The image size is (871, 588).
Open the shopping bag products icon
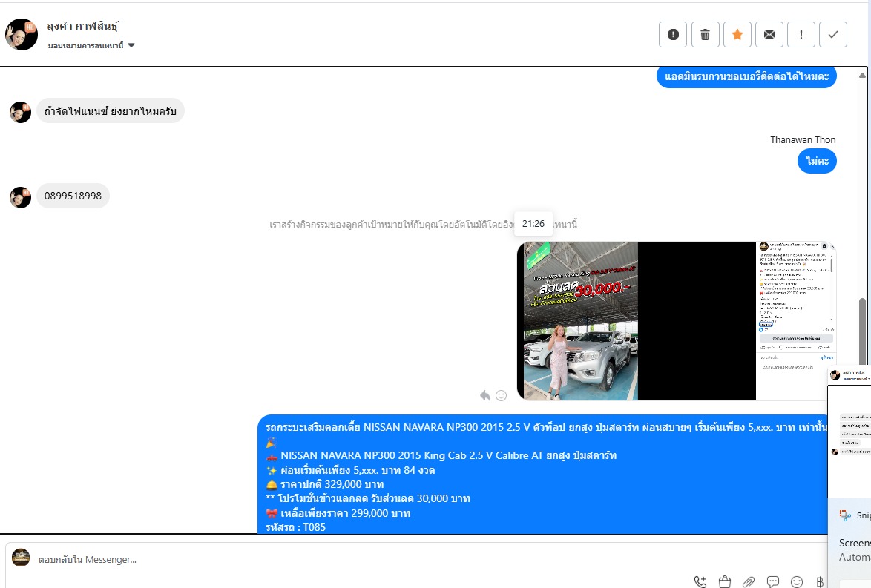[x=724, y=581]
